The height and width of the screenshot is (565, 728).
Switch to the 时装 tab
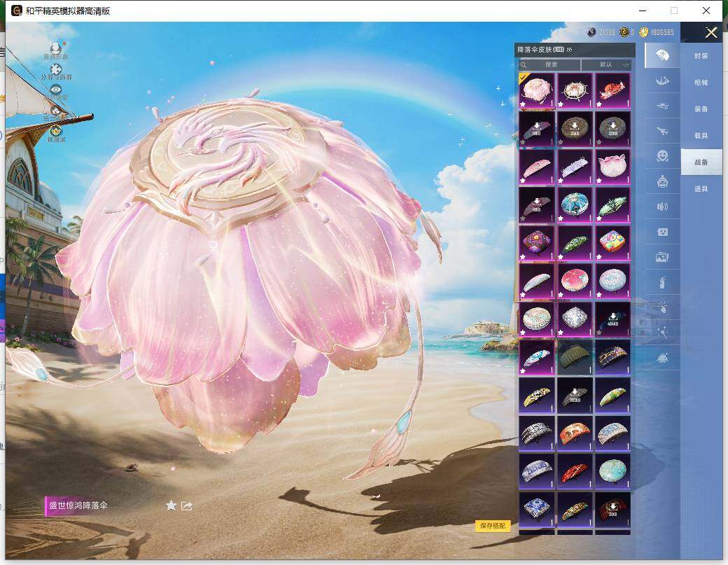point(701,56)
